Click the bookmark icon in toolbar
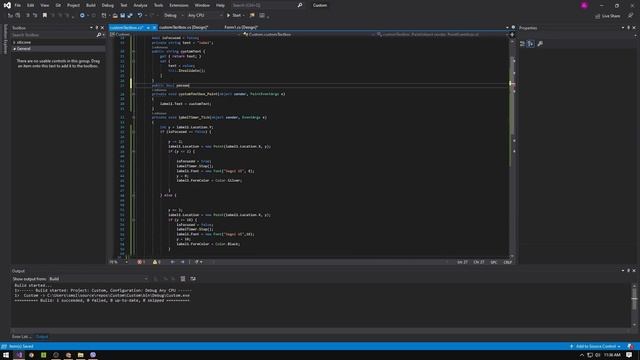Viewport: 640px width, 360px height. point(45,16)
